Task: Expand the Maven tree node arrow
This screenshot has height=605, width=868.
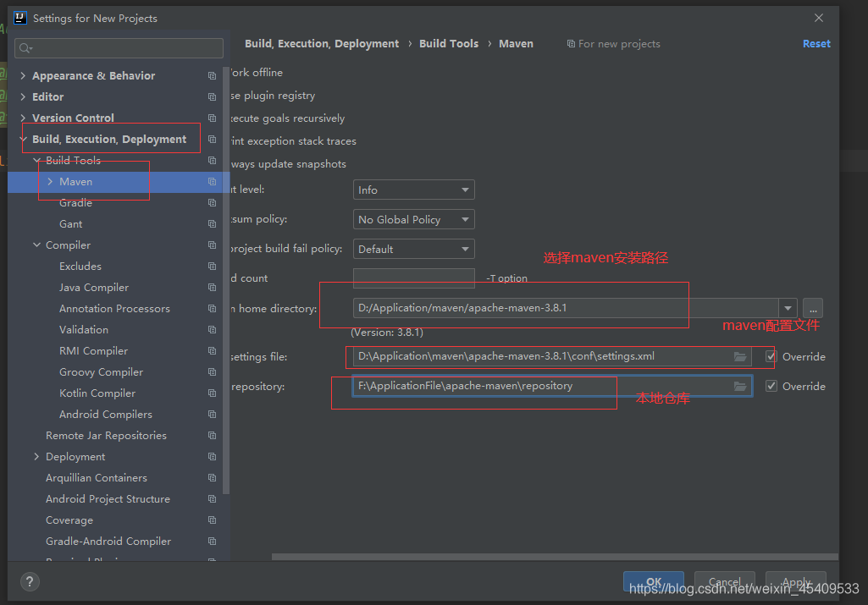Action: [x=50, y=181]
